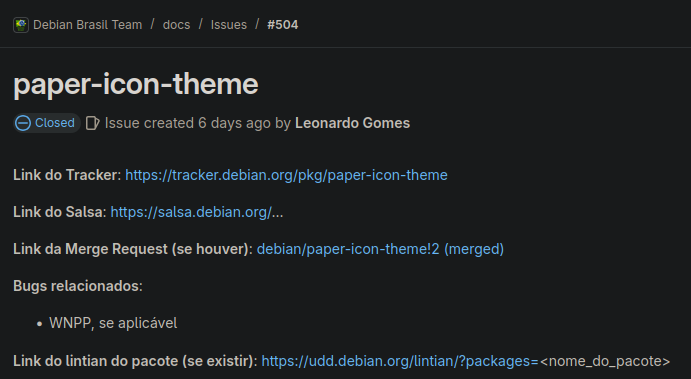This screenshot has width=691, height=379.
Task: Open the tracker.debian.org paper-icon-theme link
Action: pos(286,175)
